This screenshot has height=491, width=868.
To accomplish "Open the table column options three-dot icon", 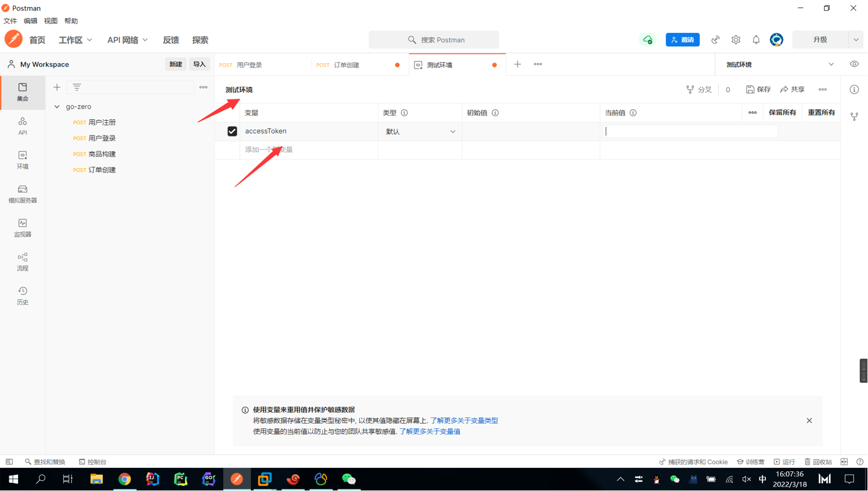I will pos(752,113).
